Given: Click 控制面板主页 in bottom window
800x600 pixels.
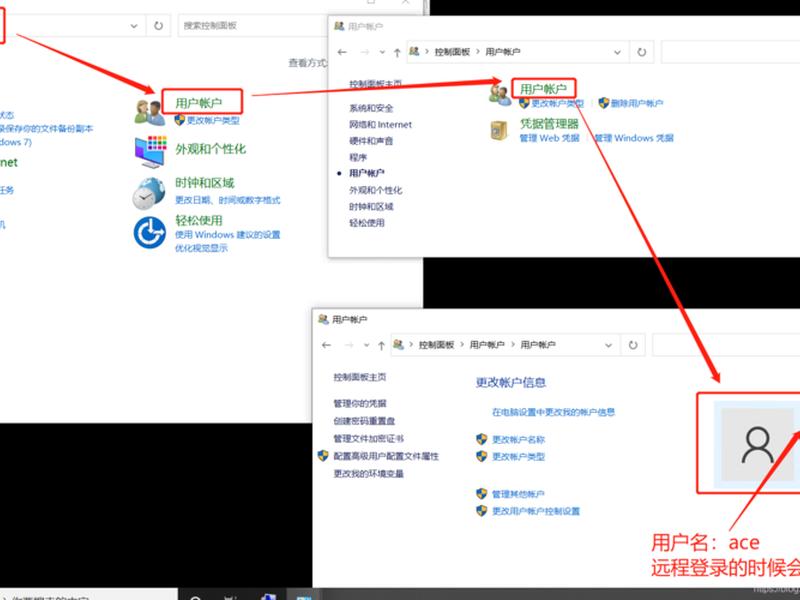Looking at the screenshot, I should (360, 378).
